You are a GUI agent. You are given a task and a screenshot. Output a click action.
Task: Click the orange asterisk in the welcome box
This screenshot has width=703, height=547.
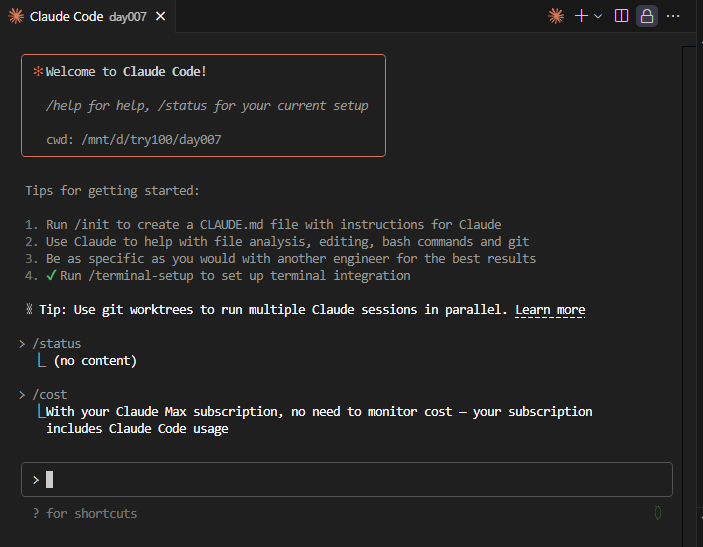pyautogui.click(x=38, y=71)
